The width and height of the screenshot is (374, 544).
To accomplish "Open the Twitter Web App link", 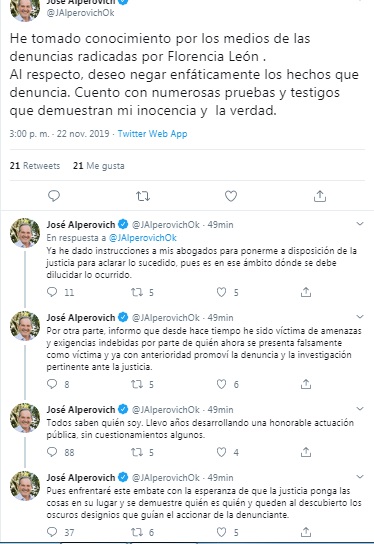I will [152, 134].
